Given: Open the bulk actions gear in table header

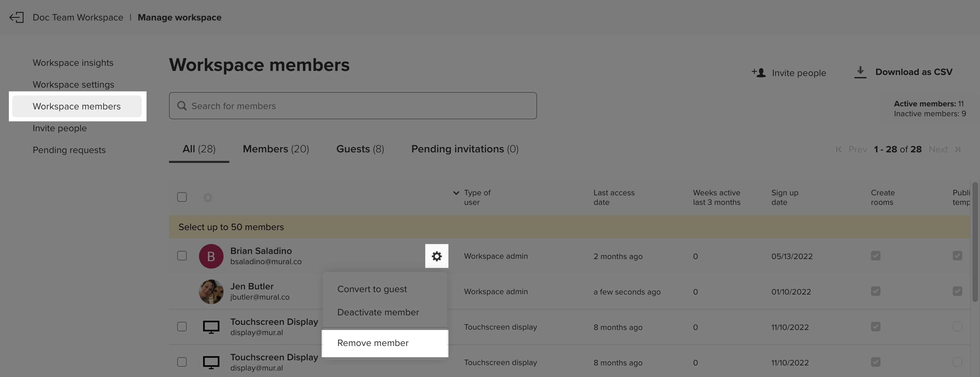Looking at the screenshot, I should click(x=207, y=197).
